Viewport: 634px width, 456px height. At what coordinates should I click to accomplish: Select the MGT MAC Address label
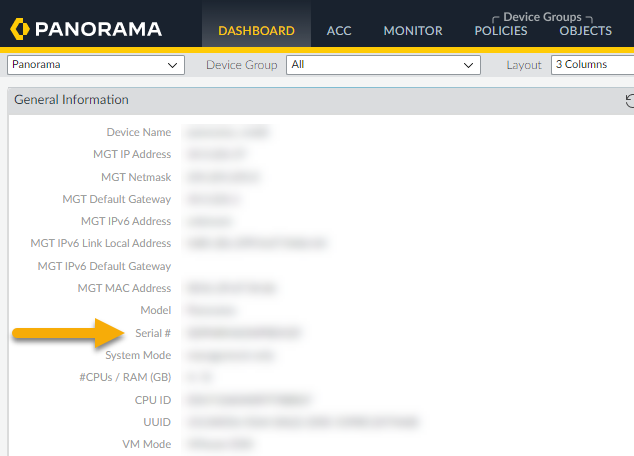point(124,288)
